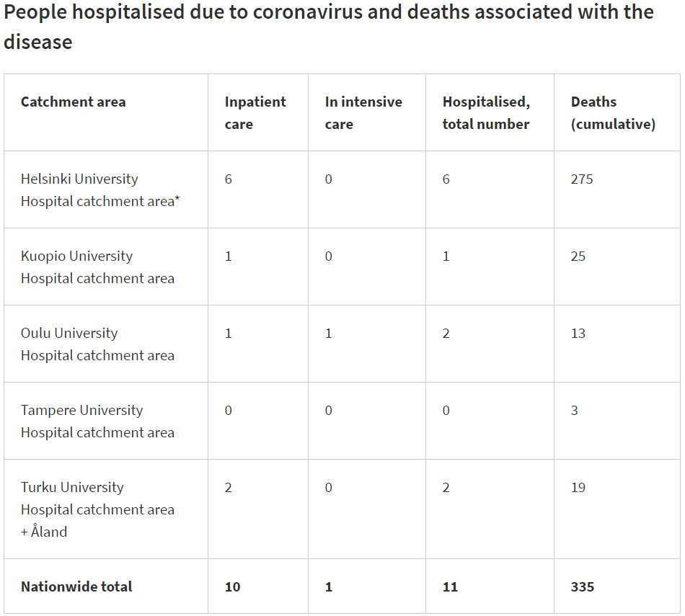Select the Turku University Hospital + Åland cell

[97, 509]
